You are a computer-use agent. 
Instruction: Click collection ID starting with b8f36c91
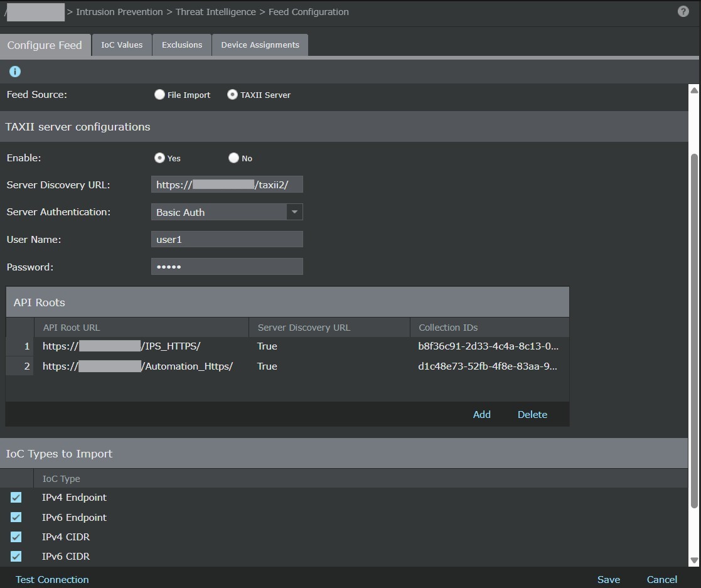click(x=488, y=346)
